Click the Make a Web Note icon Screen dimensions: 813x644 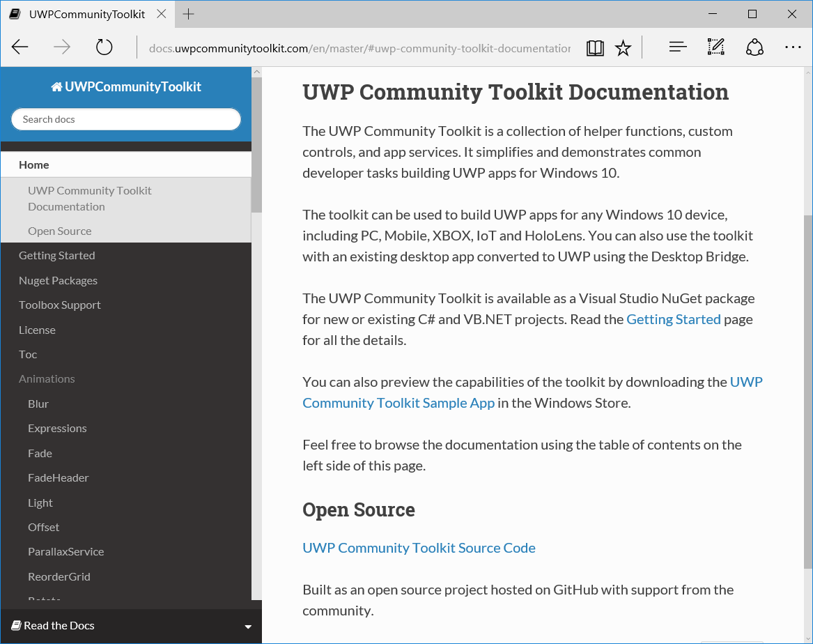pos(715,47)
